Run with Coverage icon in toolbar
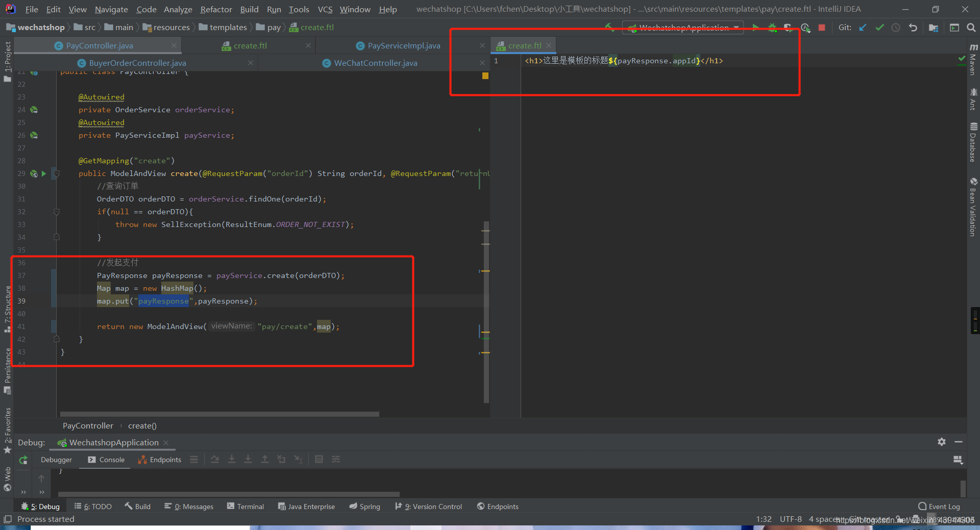 point(789,28)
